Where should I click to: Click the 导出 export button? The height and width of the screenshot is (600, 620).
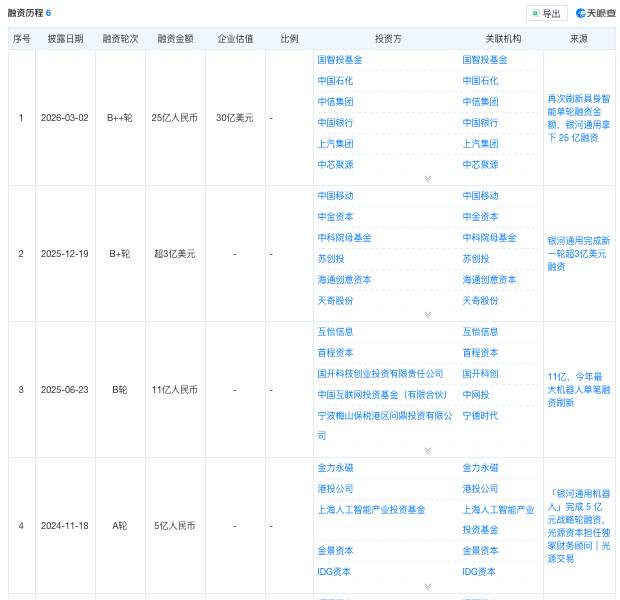click(546, 13)
